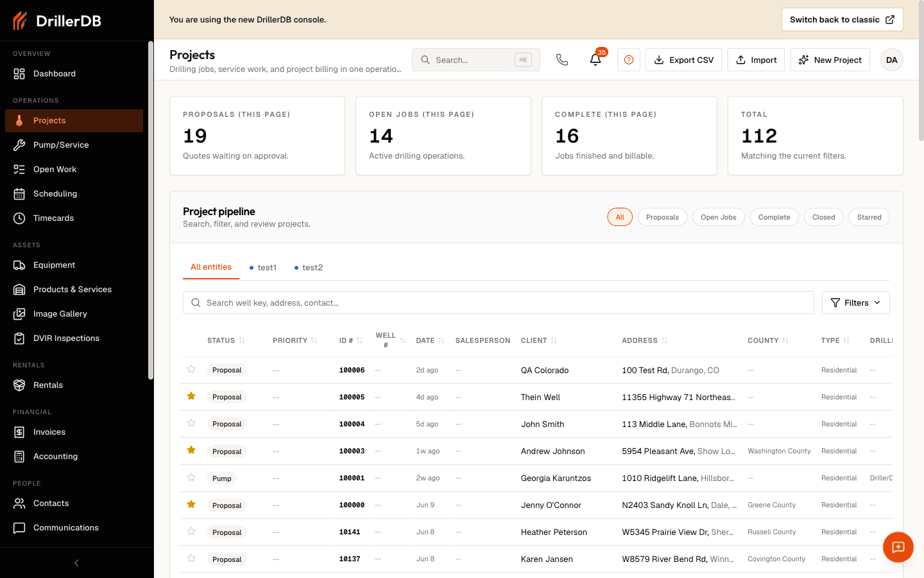Open the floating chat button

click(x=898, y=547)
